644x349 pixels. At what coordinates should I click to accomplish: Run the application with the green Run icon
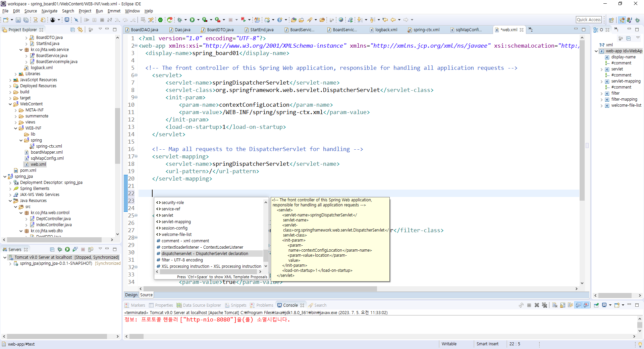[192, 20]
